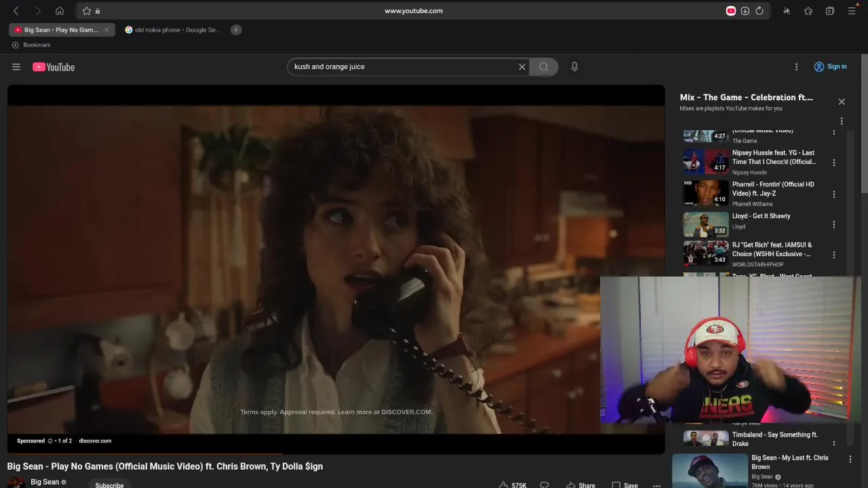868x488 pixels.
Task: Open the browser home page
Action: pos(60,11)
